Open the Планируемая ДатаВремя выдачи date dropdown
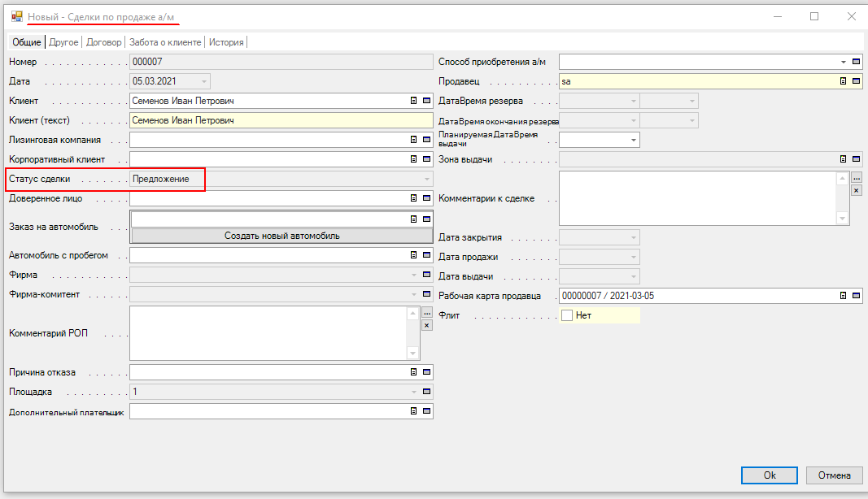The height and width of the screenshot is (499, 868). 633,140
